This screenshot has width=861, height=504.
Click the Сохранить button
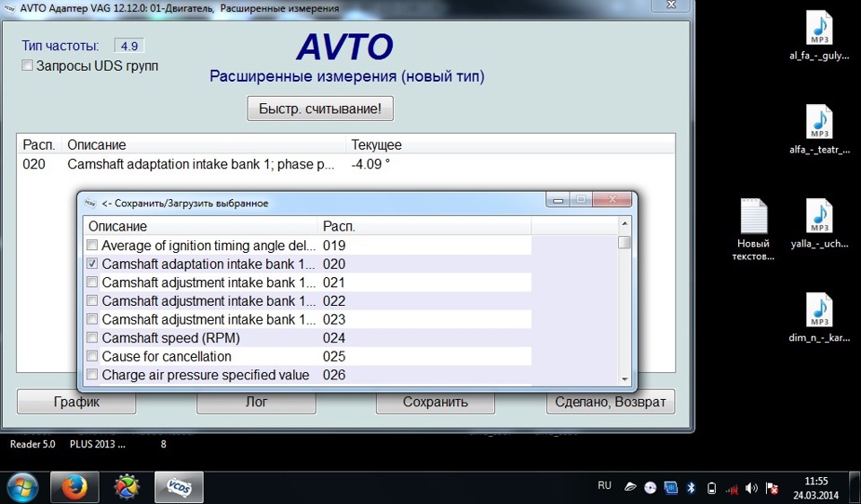tap(436, 402)
